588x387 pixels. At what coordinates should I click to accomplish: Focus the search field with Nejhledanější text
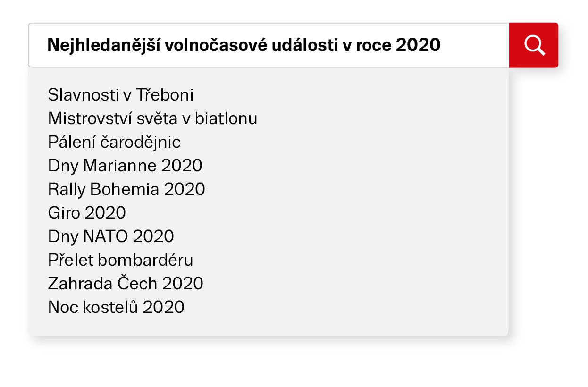(x=269, y=45)
